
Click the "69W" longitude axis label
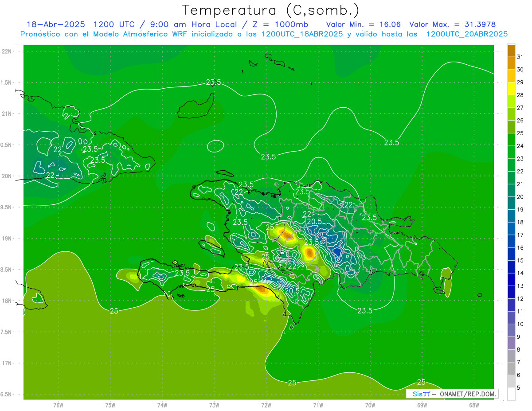(422, 405)
